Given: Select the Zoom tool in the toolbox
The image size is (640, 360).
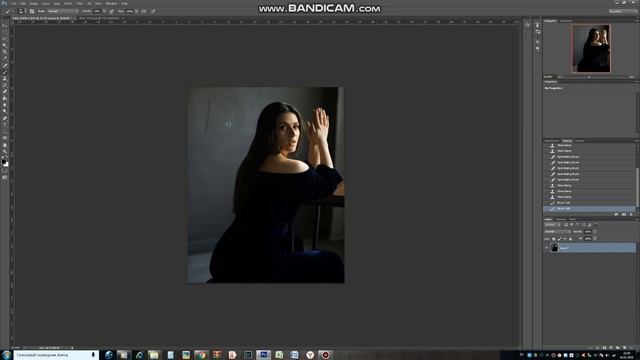Looking at the screenshot, I should click(5, 151).
